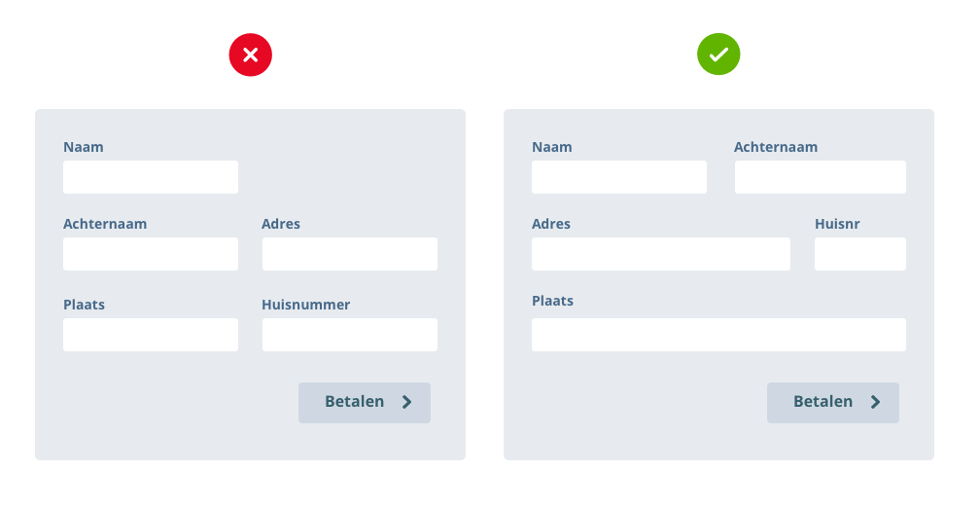980x508 pixels.
Task: Click the green checkmark icon
Action: [x=718, y=55]
